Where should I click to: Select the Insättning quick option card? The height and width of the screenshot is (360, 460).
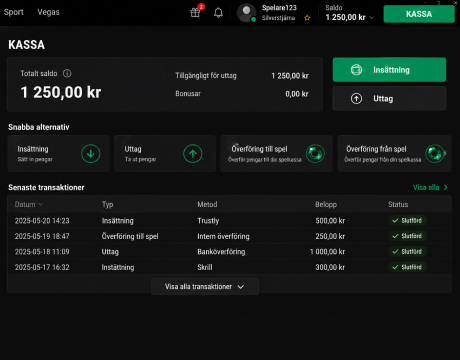point(58,154)
